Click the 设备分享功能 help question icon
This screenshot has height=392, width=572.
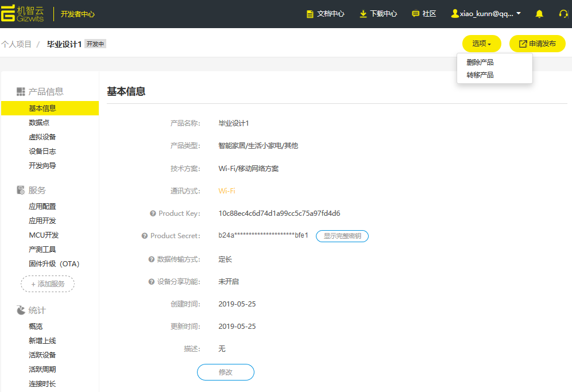pos(151,282)
